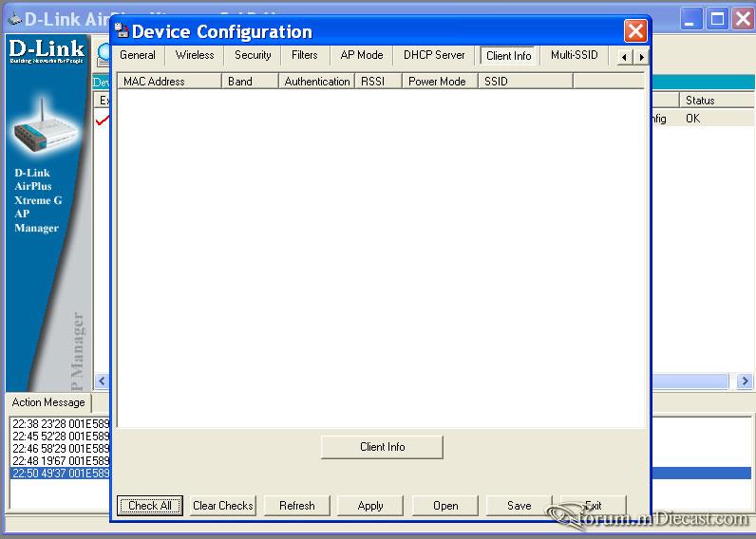Screen dimensions: 756x539
Task: Click the D-Link logo in AP Manager sidebar
Action: tap(47, 51)
